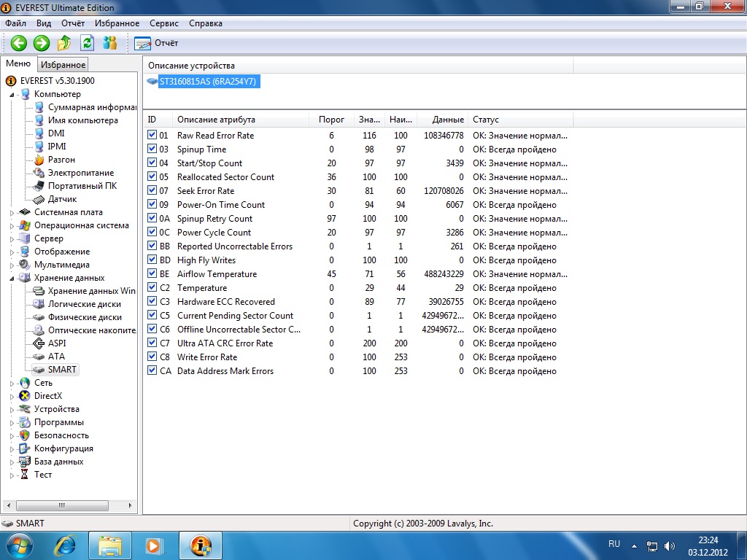The image size is (747, 560).
Task: Open the Вид menu
Action: tap(43, 23)
